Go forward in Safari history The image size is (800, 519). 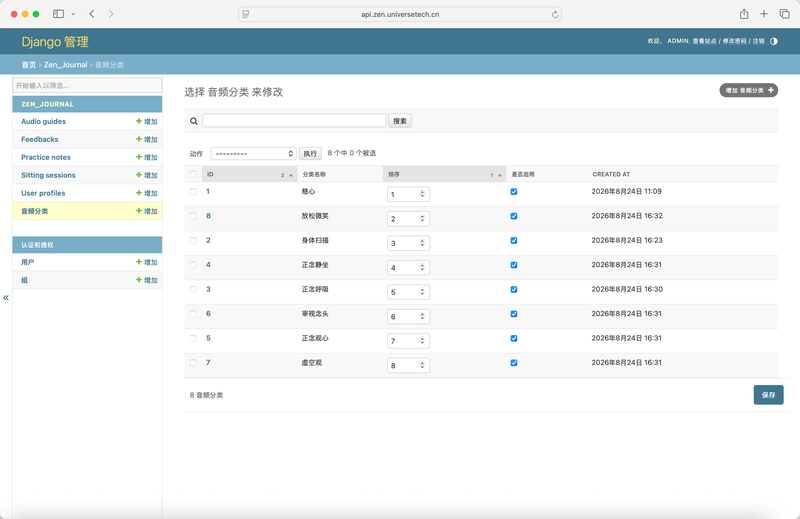click(111, 14)
